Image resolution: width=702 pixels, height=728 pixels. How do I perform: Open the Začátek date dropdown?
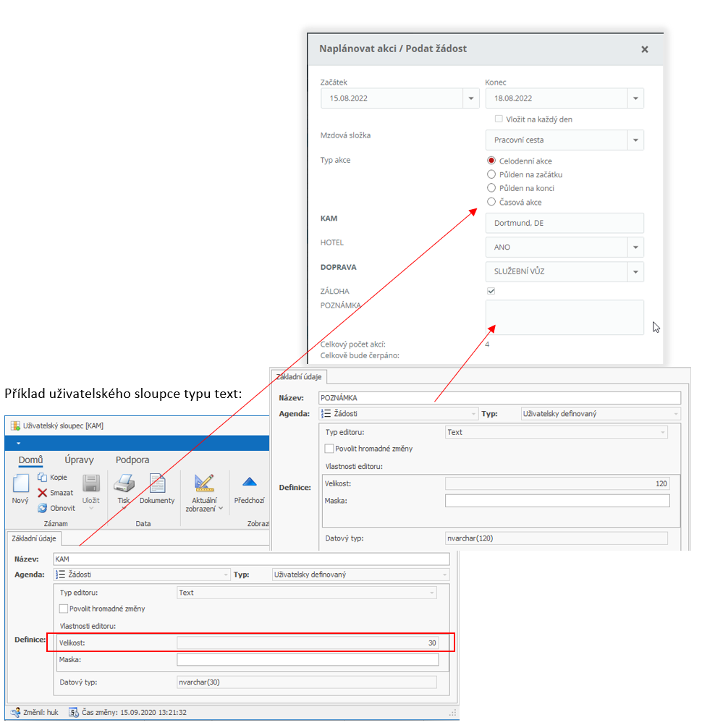471,98
